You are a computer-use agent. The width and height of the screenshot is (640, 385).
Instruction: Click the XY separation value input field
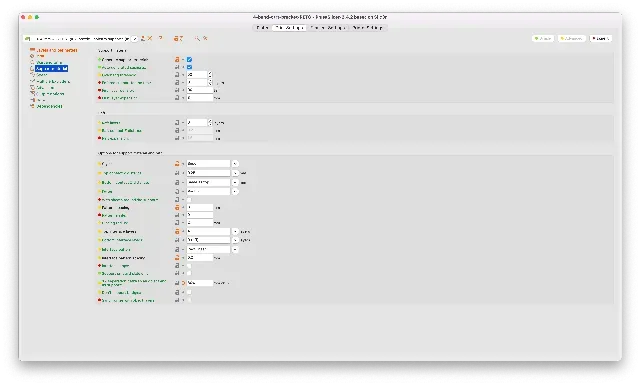pyautogui.click(x=200, y=283)
